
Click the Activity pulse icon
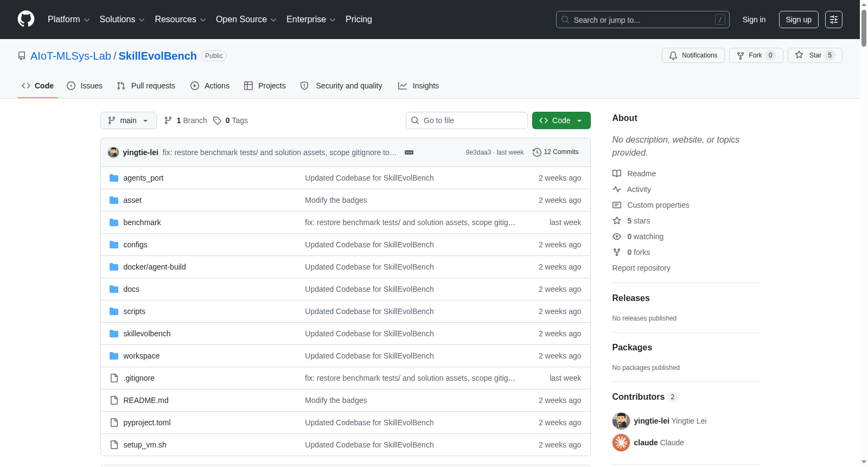617,189
